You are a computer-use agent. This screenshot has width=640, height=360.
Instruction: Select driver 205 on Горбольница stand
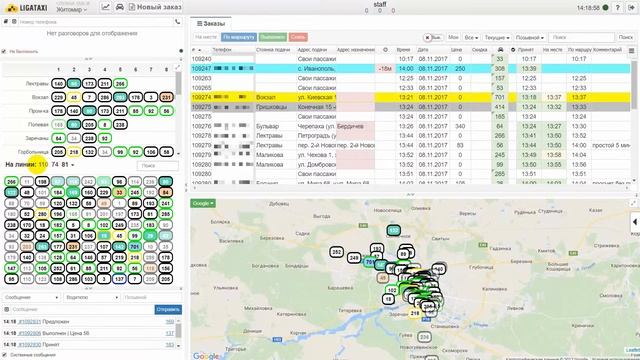58,152
